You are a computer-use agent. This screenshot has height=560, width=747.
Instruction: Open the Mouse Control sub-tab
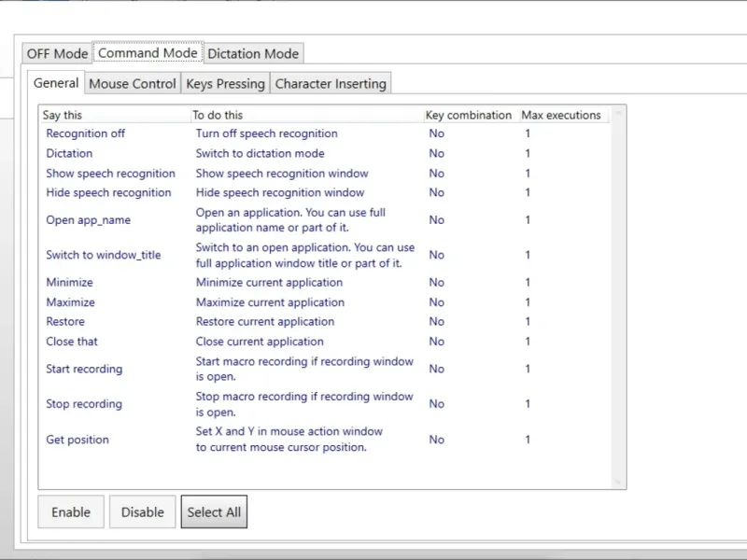132,83
